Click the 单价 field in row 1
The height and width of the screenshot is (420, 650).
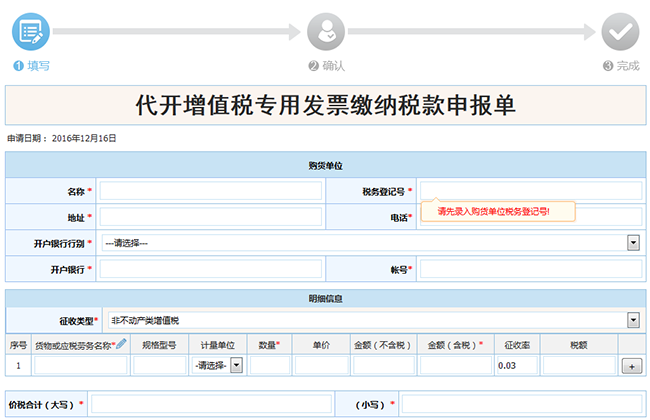(321, 366)
